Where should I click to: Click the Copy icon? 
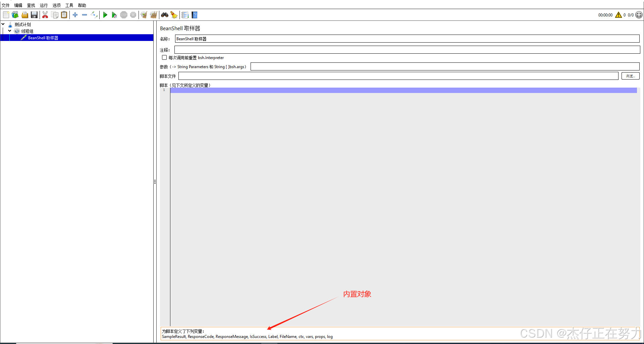pyautogui.click(x=55, y=15)
